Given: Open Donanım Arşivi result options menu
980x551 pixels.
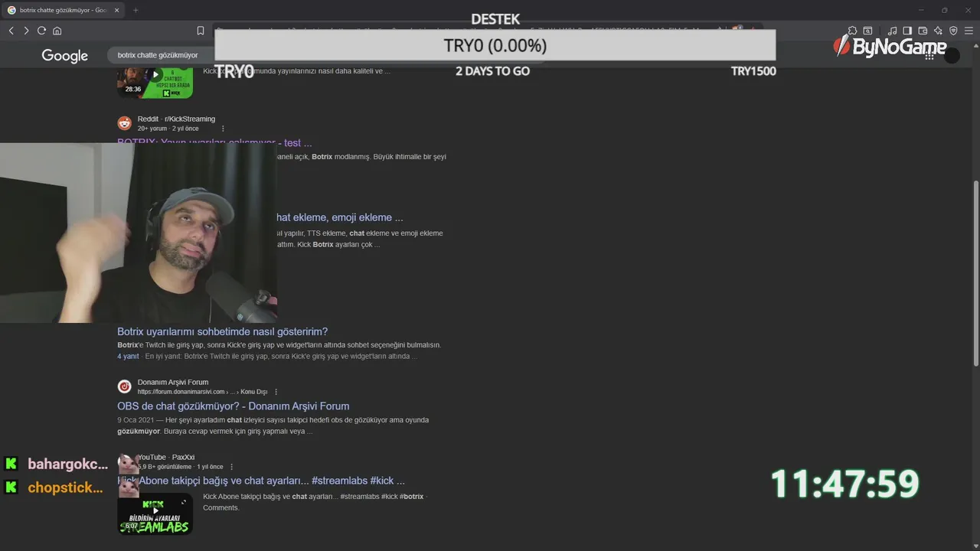Looking at the screenshot, I should (x=276, y=392).
